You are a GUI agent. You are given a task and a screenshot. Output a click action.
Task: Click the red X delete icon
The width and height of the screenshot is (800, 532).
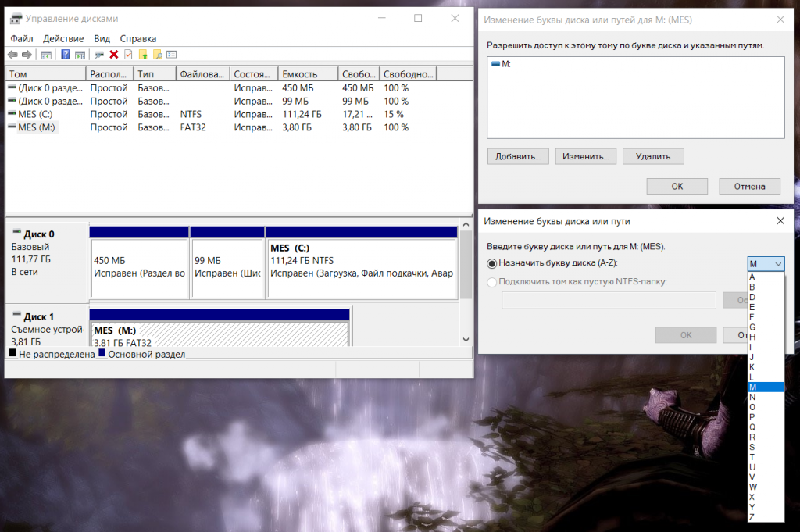coord(114,55)
